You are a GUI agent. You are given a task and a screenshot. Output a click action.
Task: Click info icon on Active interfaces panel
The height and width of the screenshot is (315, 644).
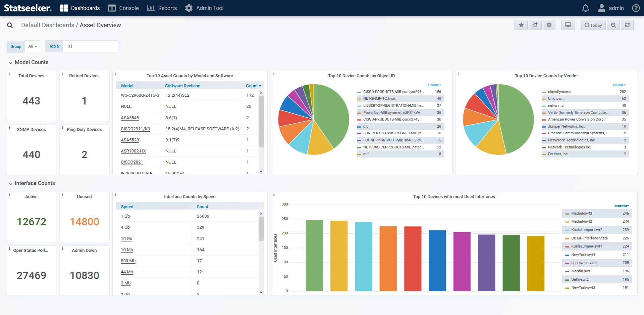coord(10,195)
